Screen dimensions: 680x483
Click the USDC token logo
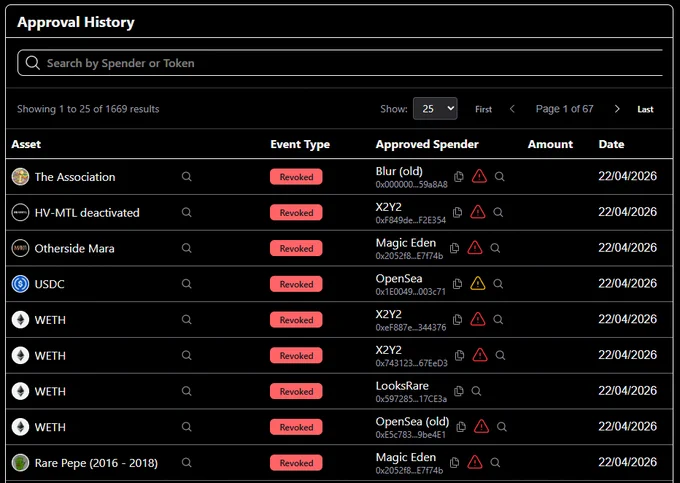[20, 284]
